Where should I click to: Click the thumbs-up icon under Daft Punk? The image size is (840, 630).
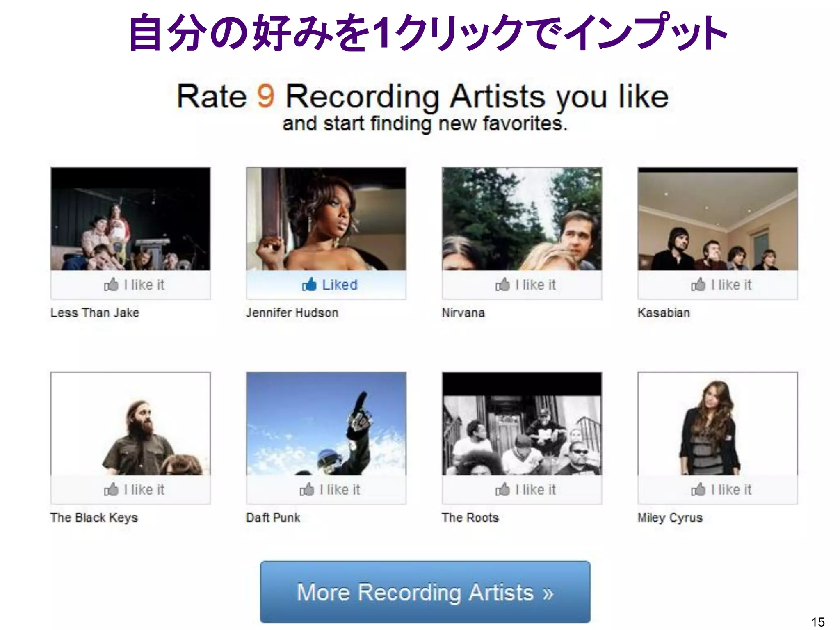(x=307, y=489)
